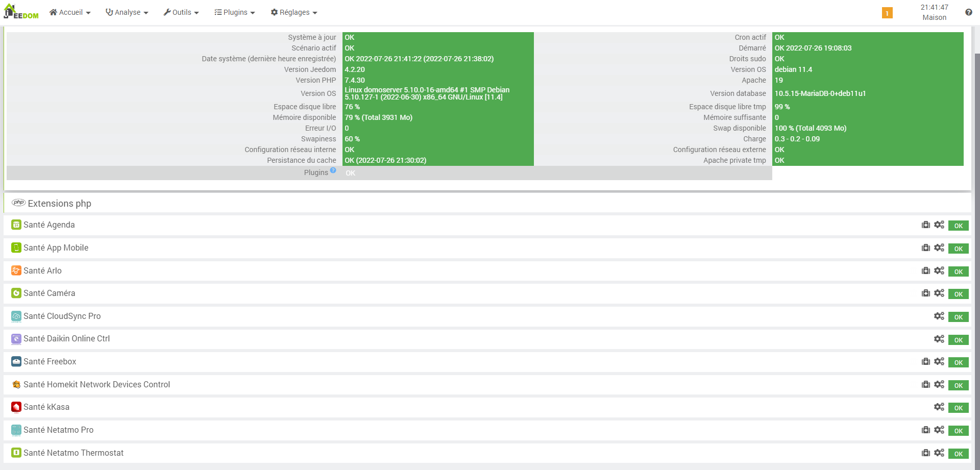Viewport: 980px width, 470px height.
Task: Click the Homekit plugin icon
Action: click(16, 385)
